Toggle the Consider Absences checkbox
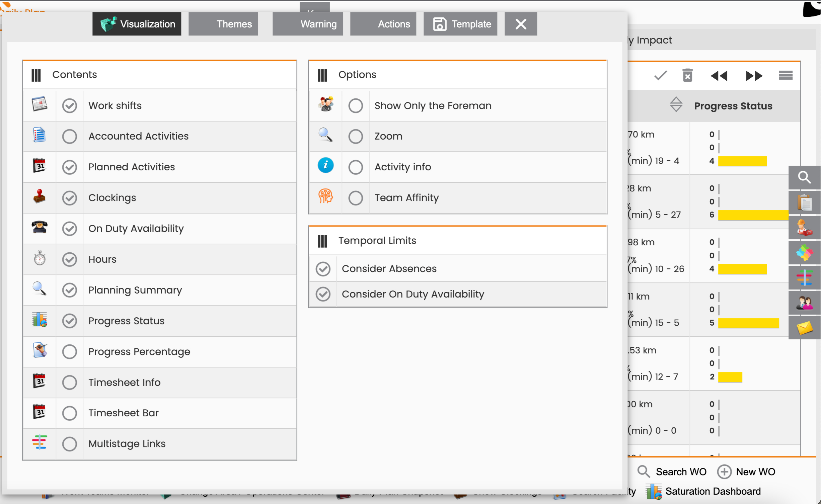This screenshot has height=504, width=821. 323,269
